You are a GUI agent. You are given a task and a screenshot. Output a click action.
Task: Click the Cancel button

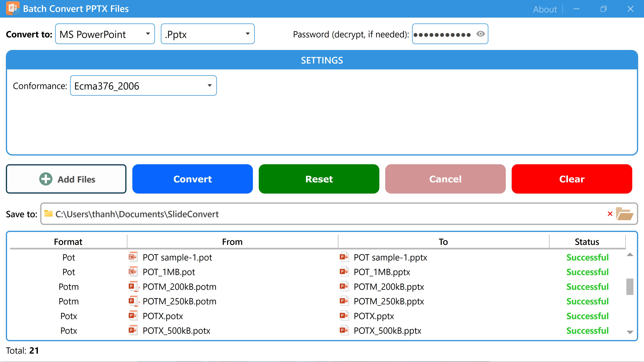(x=445, y=179)
